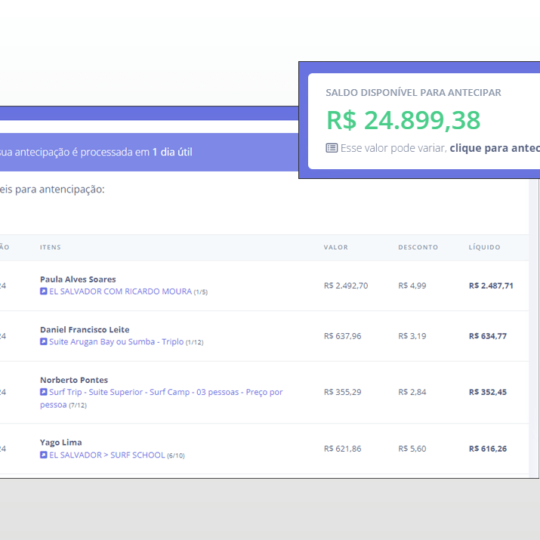Click the list icon beside 'Esse valor pode variar'
Viewport: 540px width, 540px height.
point(332,148)
